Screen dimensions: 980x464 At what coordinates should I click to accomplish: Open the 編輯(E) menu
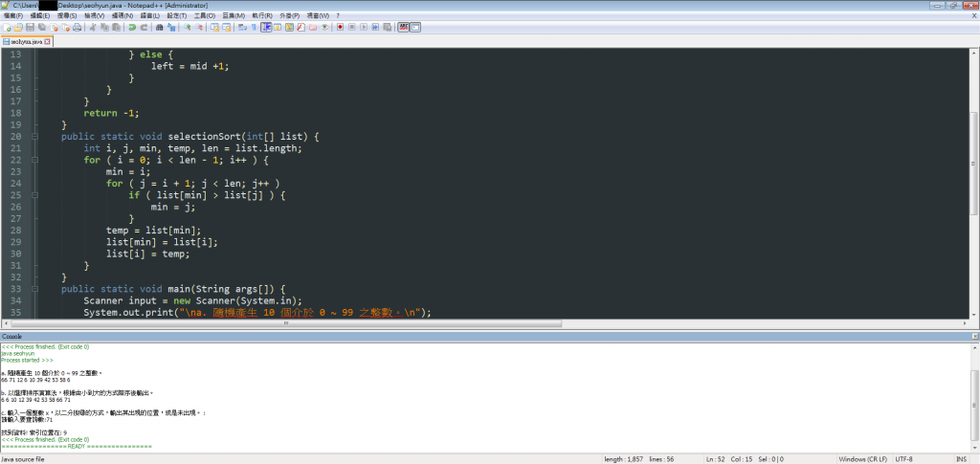point(40,15)
